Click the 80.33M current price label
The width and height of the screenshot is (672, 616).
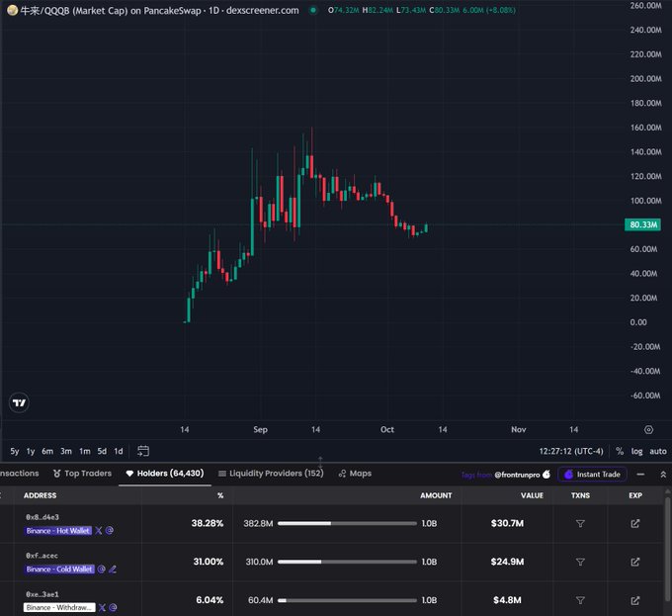point(642,224)
